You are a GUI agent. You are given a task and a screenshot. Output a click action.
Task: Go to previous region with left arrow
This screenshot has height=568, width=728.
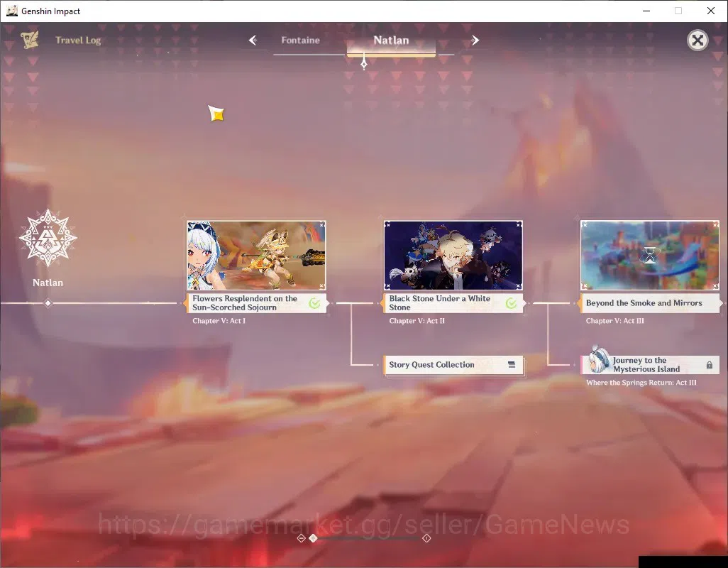pos(253,40)
